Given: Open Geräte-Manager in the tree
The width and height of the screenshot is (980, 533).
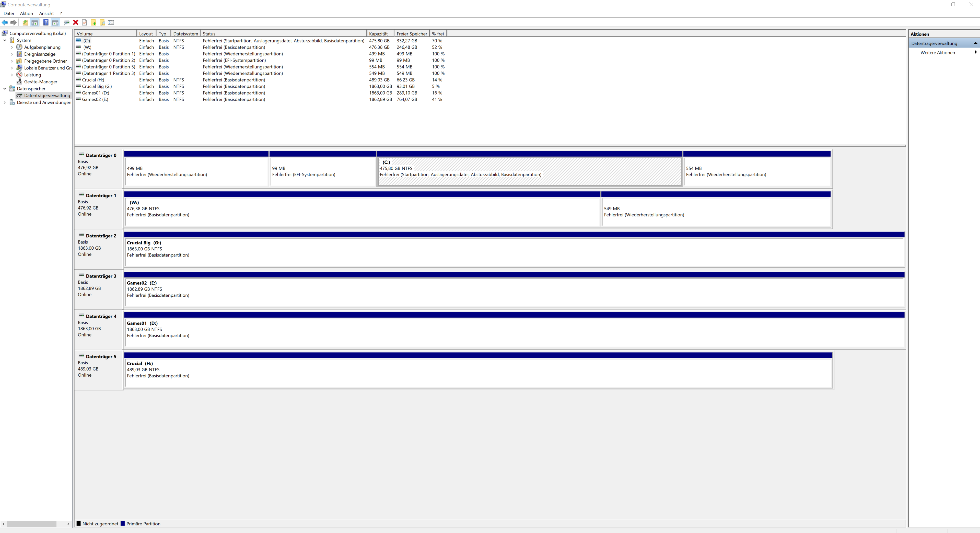Looking at the screenshot, I should (40, 82).
